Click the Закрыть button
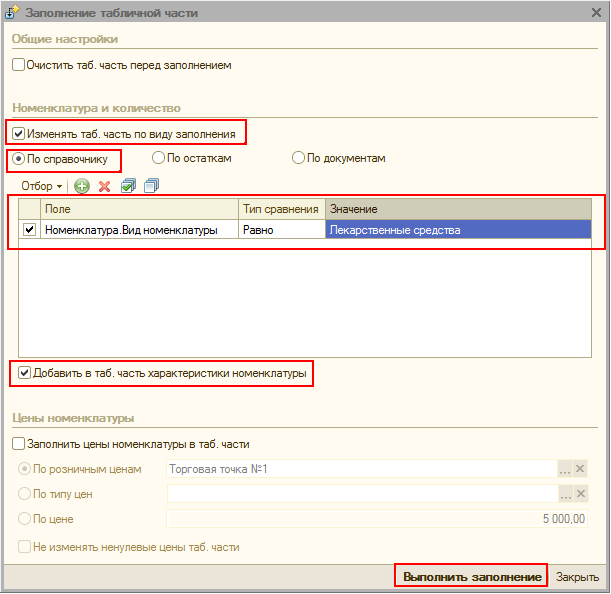 [577, 577]
